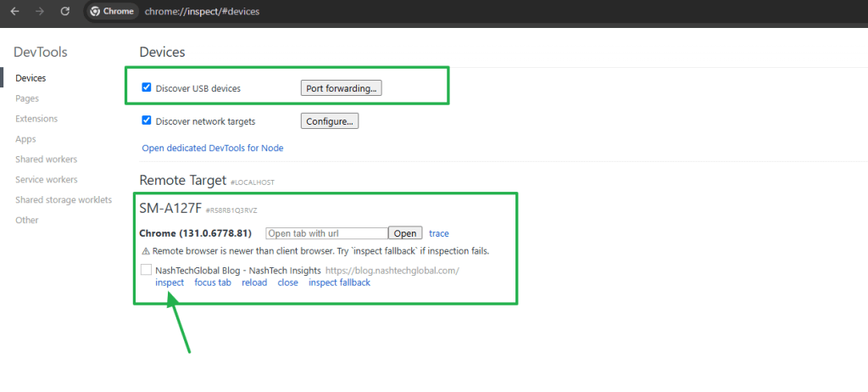This screenshot has height=392, width=868.
Task: Select Pages in DevTools sidebar
Action: pos(27,98)
